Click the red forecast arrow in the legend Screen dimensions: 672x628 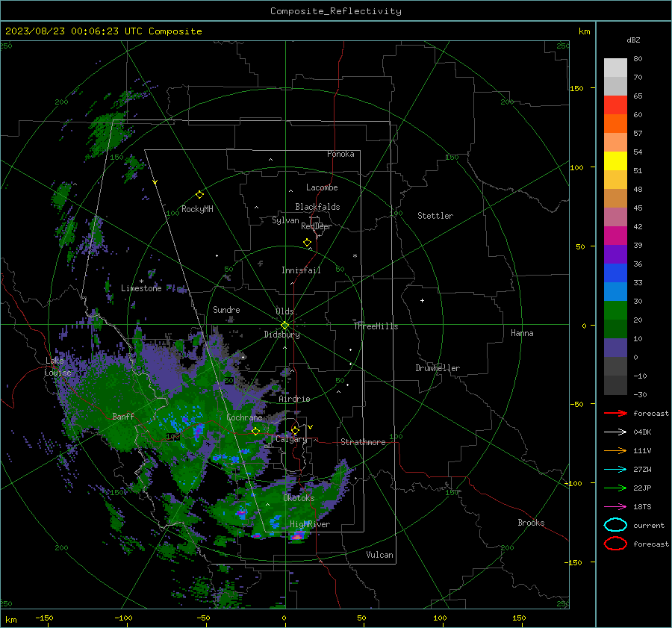click(x=615, y=413)
